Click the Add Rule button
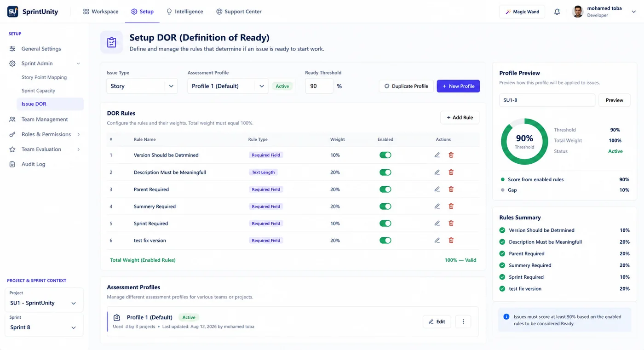Image resolution: width=644 pixels, height=350 pixels. tap(460, 117)
